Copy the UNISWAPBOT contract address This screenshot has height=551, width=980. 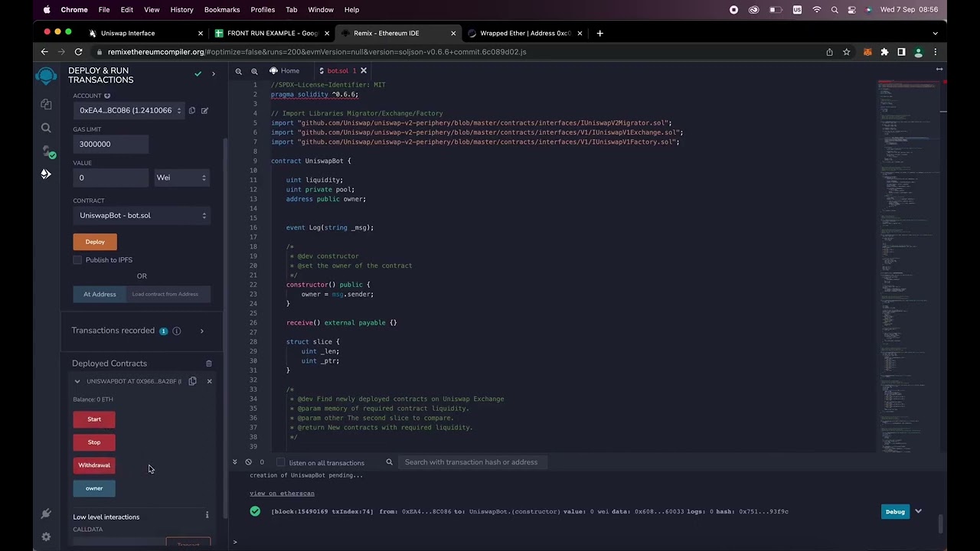coord(193,381)
